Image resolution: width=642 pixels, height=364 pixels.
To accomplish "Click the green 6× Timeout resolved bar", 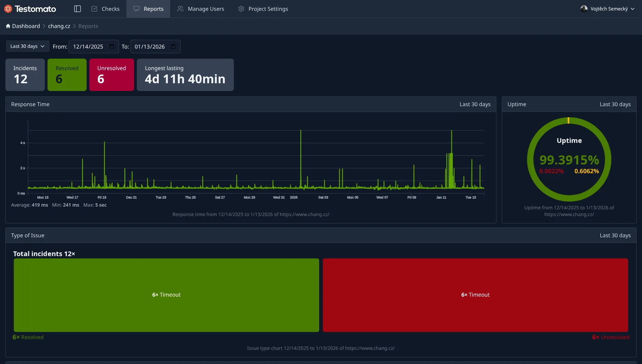I will (x=166, y=295).
